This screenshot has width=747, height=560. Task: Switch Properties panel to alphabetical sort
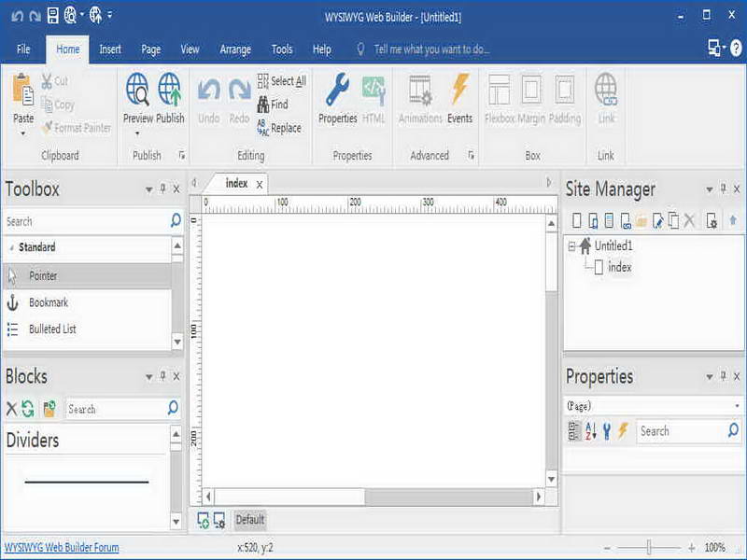(x=591, y=431)
